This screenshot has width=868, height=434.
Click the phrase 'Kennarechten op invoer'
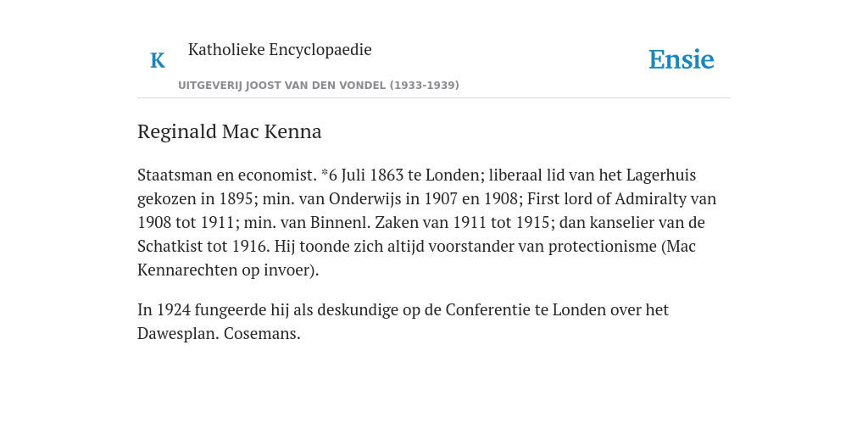225,270
